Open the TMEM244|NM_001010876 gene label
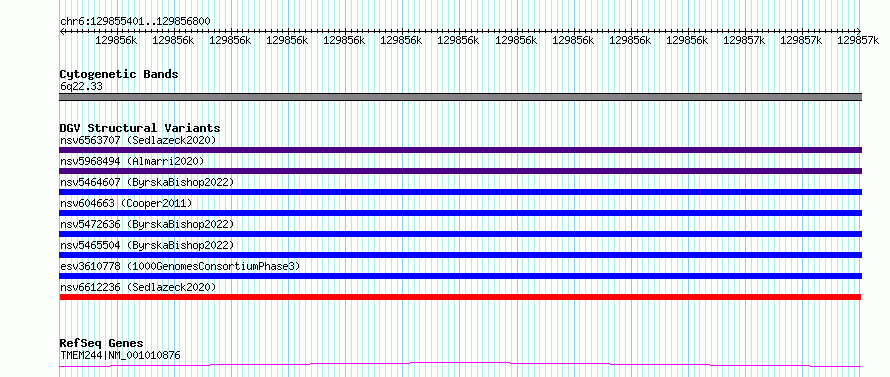The image size is (890, 377). (x=120, y=356)
